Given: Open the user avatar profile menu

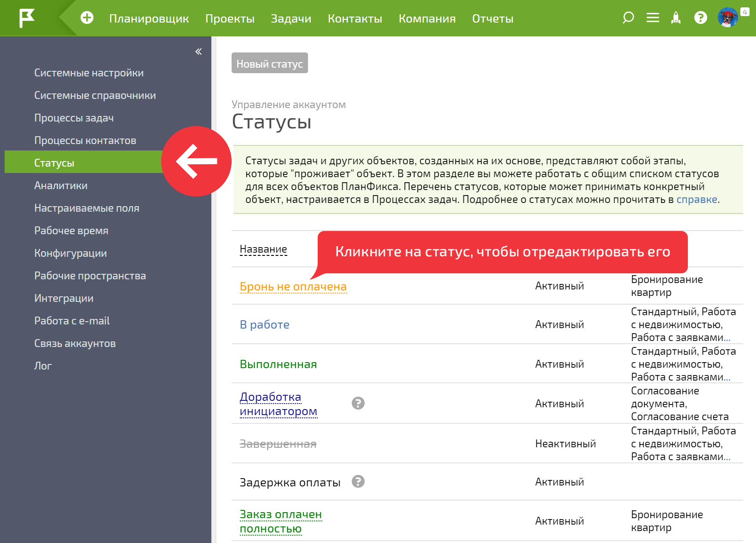Looking at the screenshot, I should [728, 17].
